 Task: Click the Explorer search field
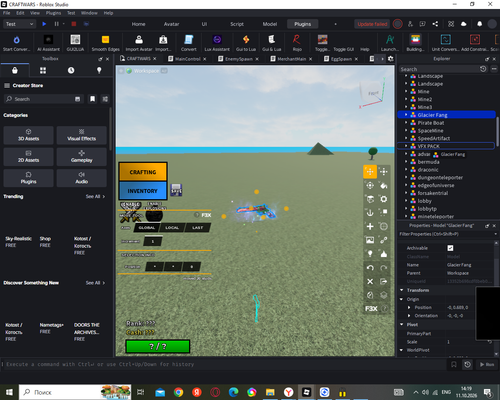point(439,69)
